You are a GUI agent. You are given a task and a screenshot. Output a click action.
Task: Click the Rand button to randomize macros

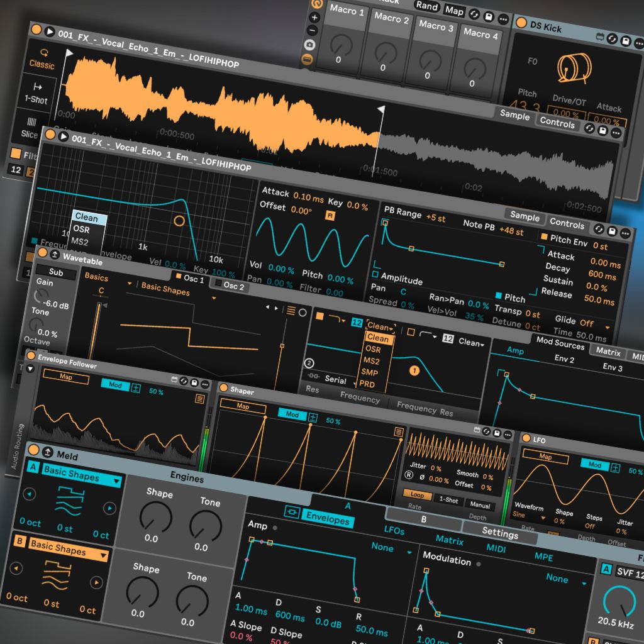428,6
